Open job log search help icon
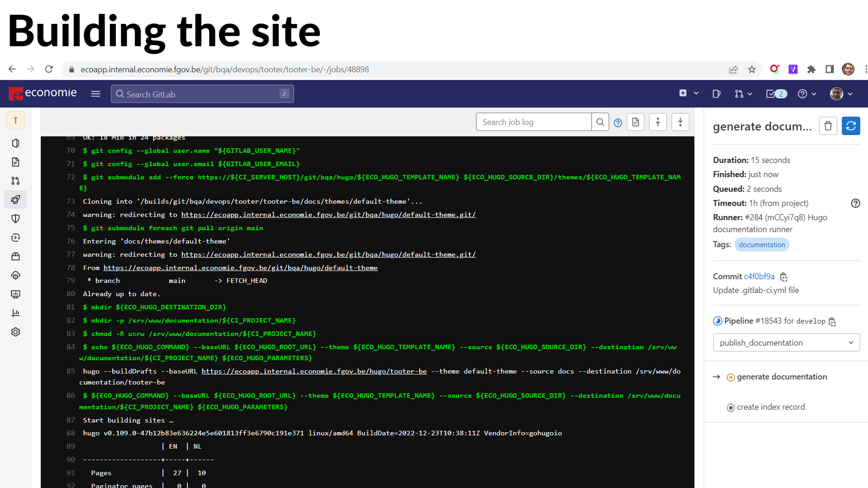 pyautogui.click(x=618, y=123)
